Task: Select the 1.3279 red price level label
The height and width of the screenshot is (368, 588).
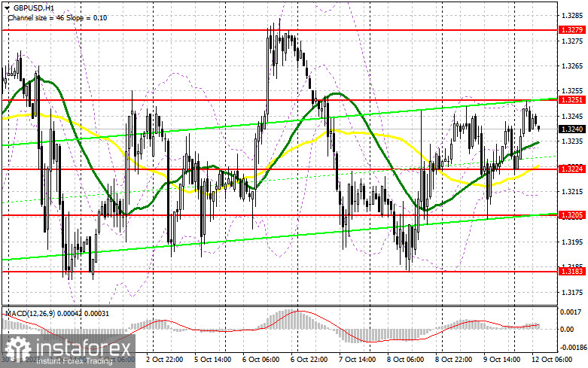Action: tap(572, 29)
